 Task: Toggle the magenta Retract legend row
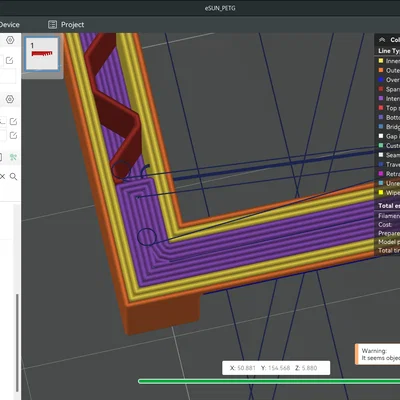click(388, 174)
